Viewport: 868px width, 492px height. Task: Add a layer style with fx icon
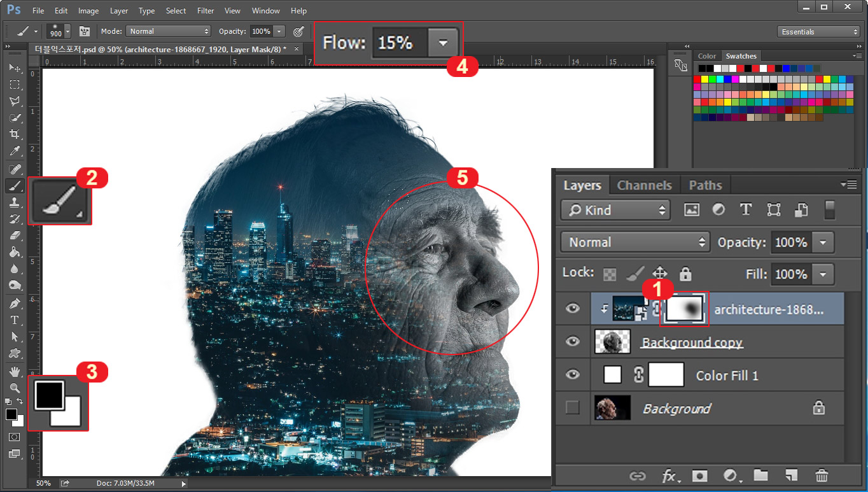tap(669, 475)
